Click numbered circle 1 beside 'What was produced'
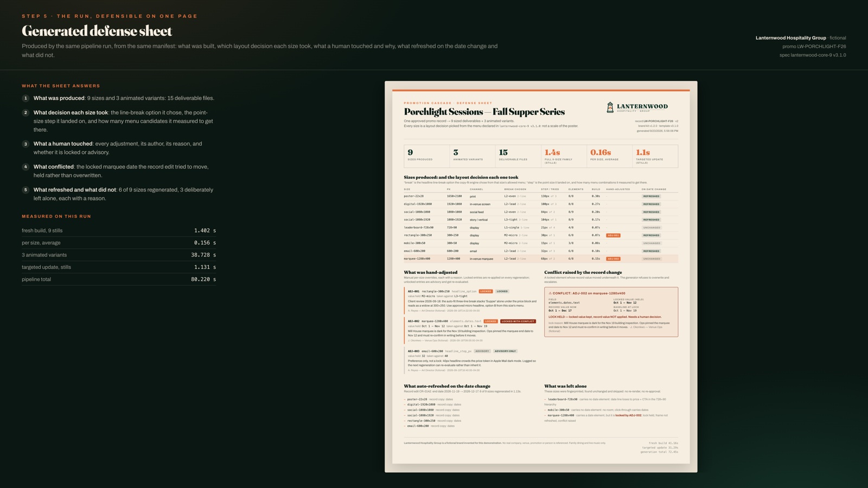 pos(25,98)
